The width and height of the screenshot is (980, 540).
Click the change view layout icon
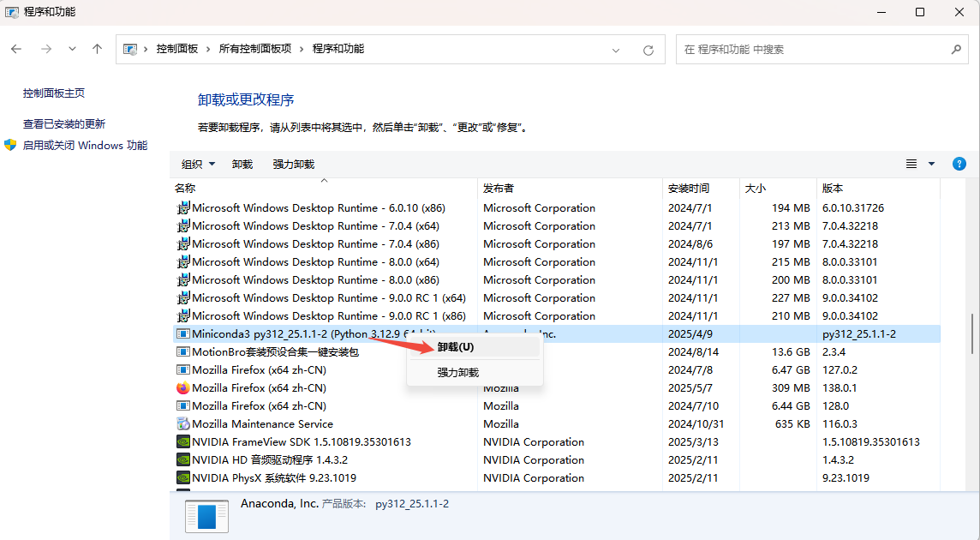click(x=911, y=164)
